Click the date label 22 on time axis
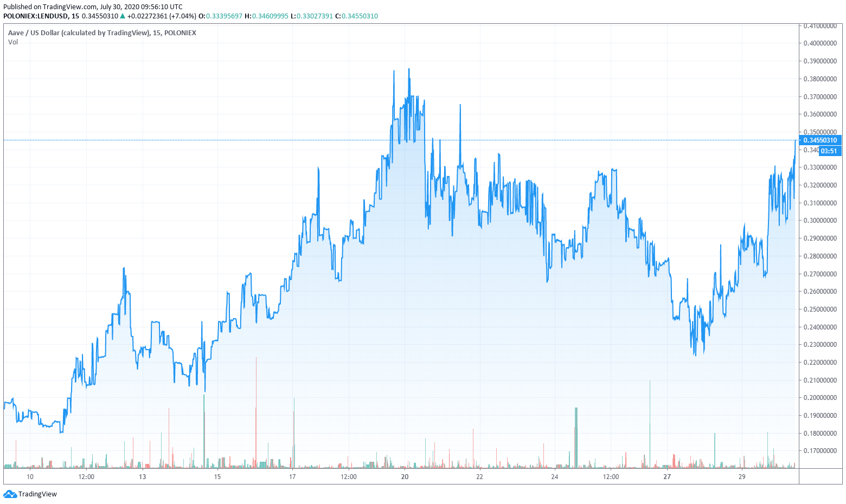The width and height of the screenshot is (846, 504). pyautogui.click(x=479, y=477)
